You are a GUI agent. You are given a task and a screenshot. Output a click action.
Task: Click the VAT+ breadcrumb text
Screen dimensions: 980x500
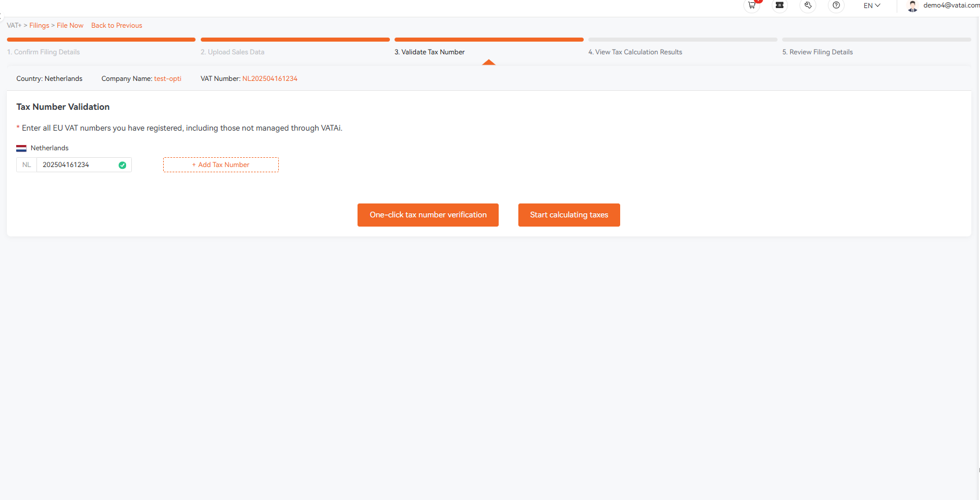14,25
